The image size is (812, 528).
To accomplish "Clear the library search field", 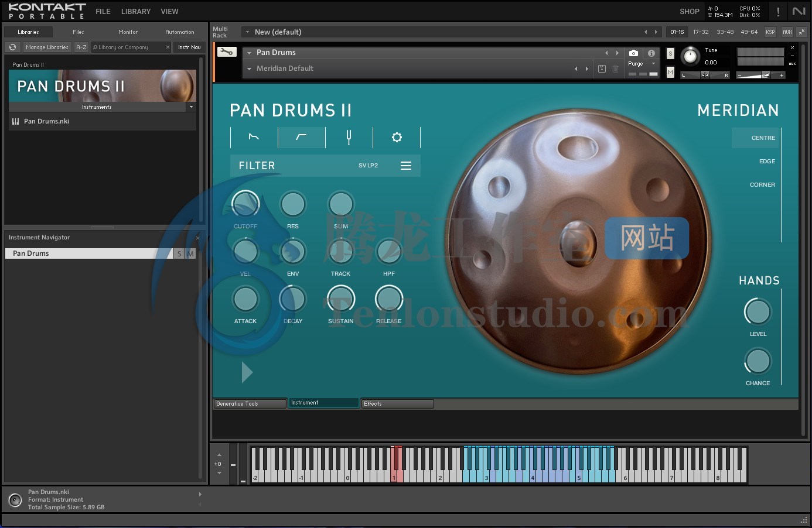I will pyautogui.click(x=168, y=47).
